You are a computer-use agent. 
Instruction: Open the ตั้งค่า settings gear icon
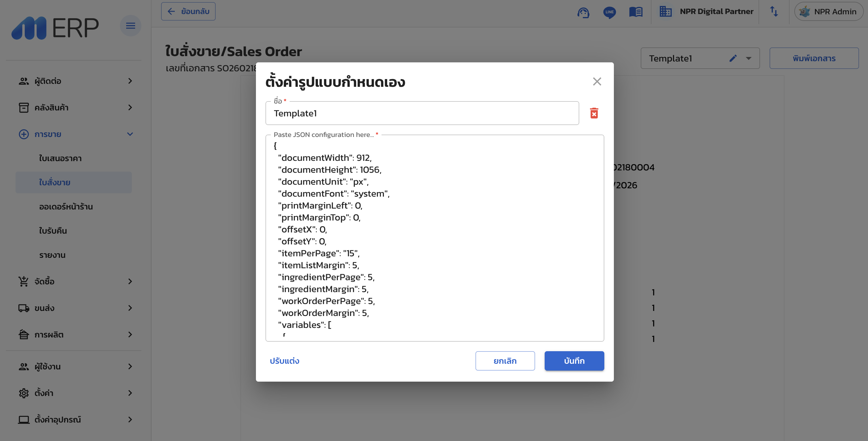tap(23, 393)
